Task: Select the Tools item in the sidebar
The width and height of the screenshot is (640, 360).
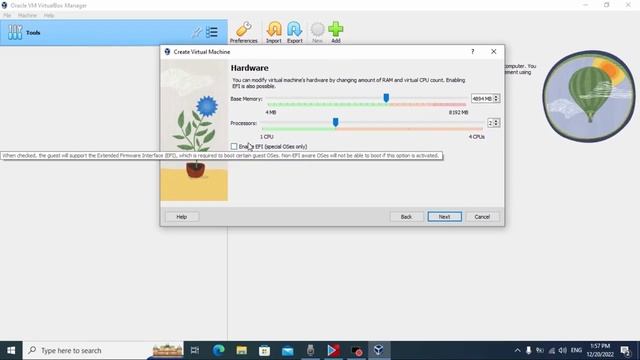Action: point(113,33)
